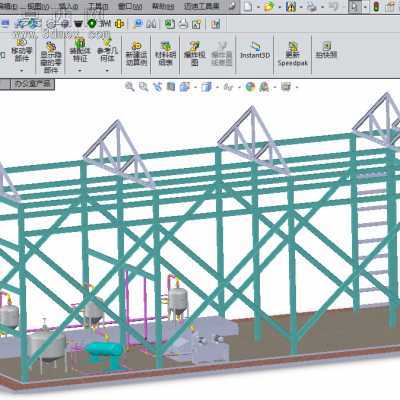Open Assembly Features (装配体特征) tool

click(x=80, y=50)
